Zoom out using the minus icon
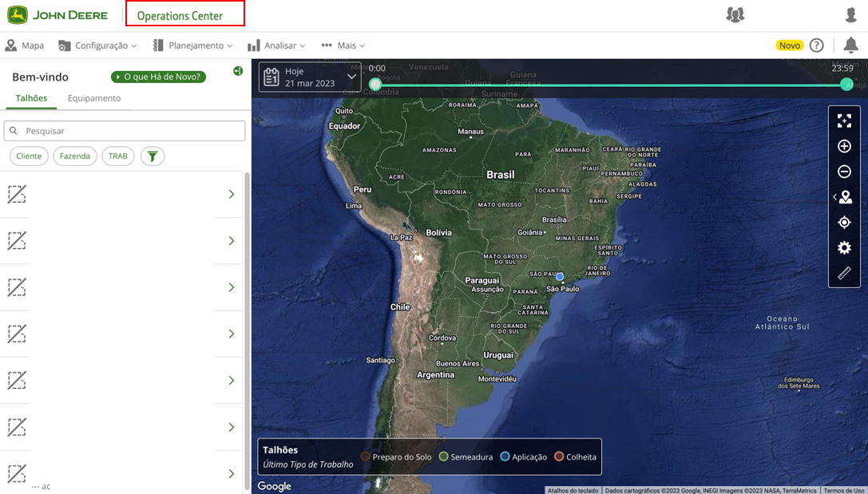The image size is (868, 494). (x=844, y=172)
